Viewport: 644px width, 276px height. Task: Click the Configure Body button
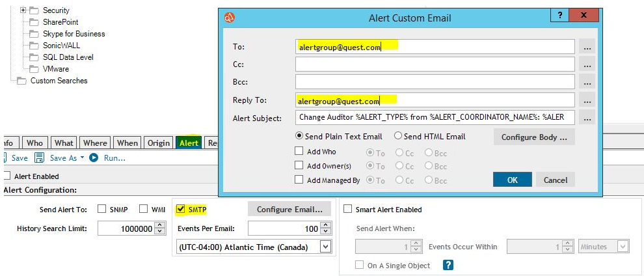tap(534, 137)
